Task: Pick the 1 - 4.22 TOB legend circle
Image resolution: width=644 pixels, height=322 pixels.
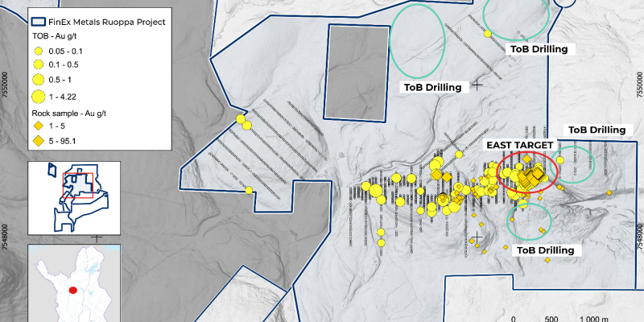Action: [x=38, y=96]
